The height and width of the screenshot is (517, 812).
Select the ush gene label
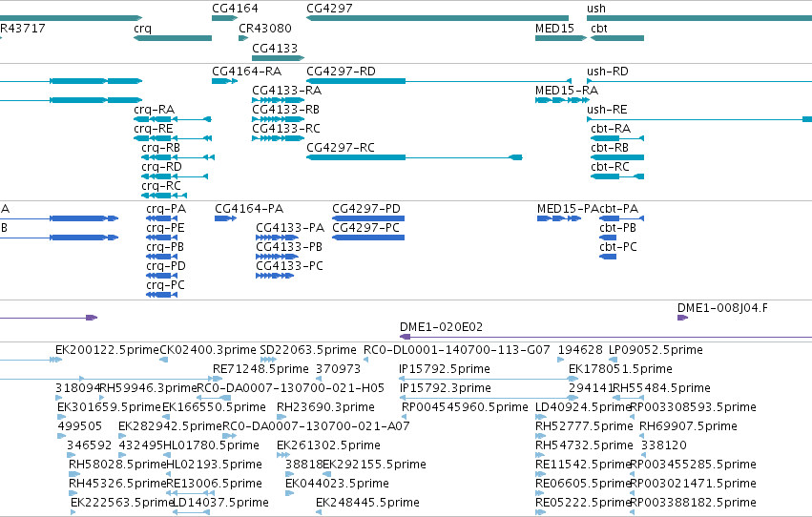click(x=596, y=9)
